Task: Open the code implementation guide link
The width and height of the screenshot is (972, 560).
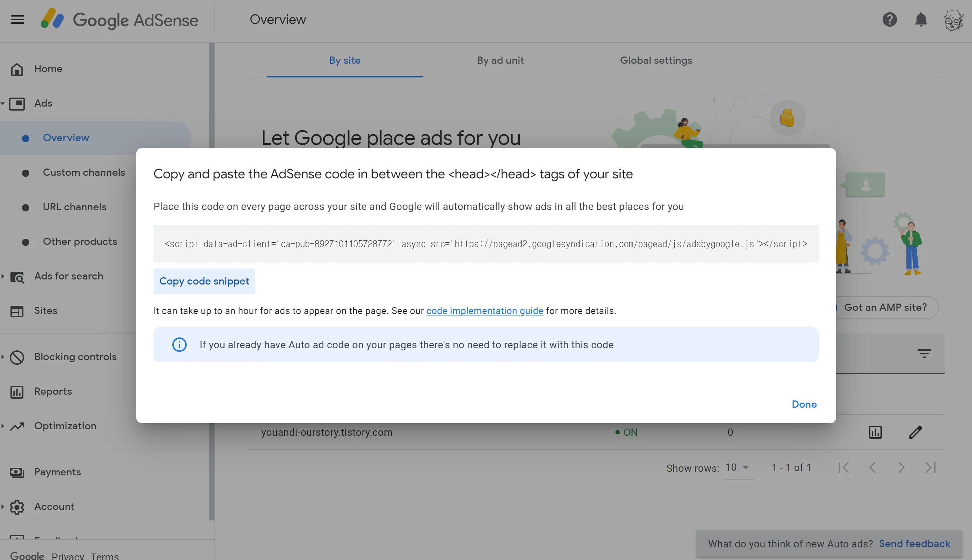Action: (484, 311)
